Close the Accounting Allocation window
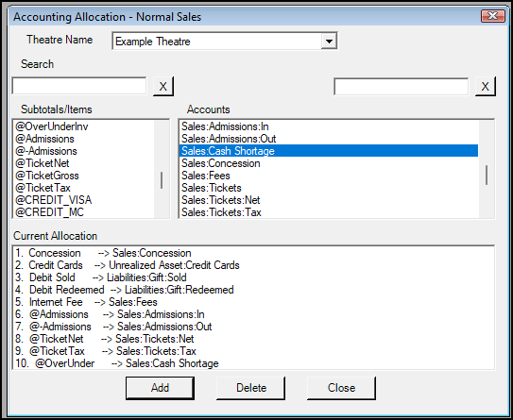 493,16
